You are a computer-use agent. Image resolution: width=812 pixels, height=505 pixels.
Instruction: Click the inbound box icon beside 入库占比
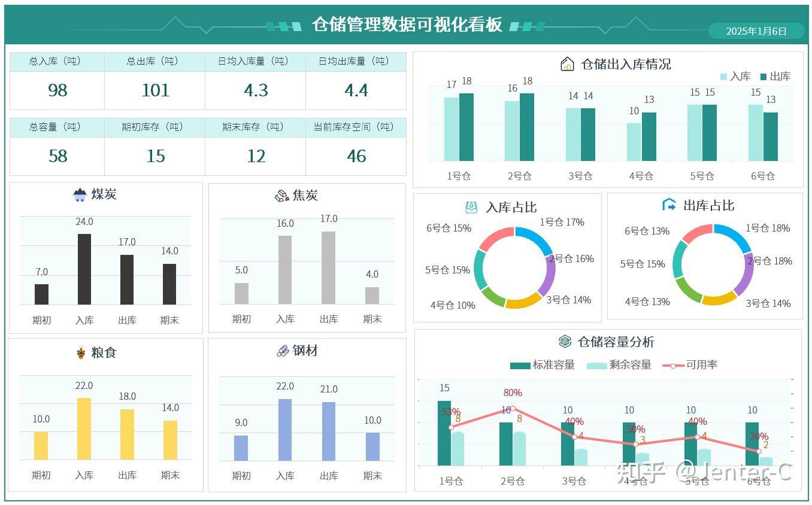tap(471, 207)
